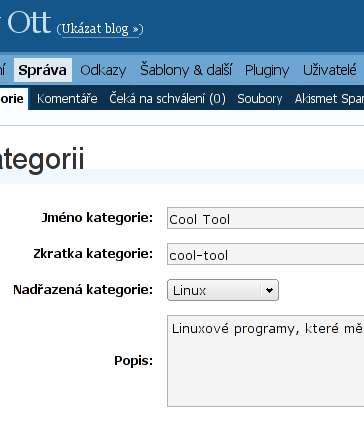Select the Správa tab
364x424 pixels.
[x=43, y=70]
